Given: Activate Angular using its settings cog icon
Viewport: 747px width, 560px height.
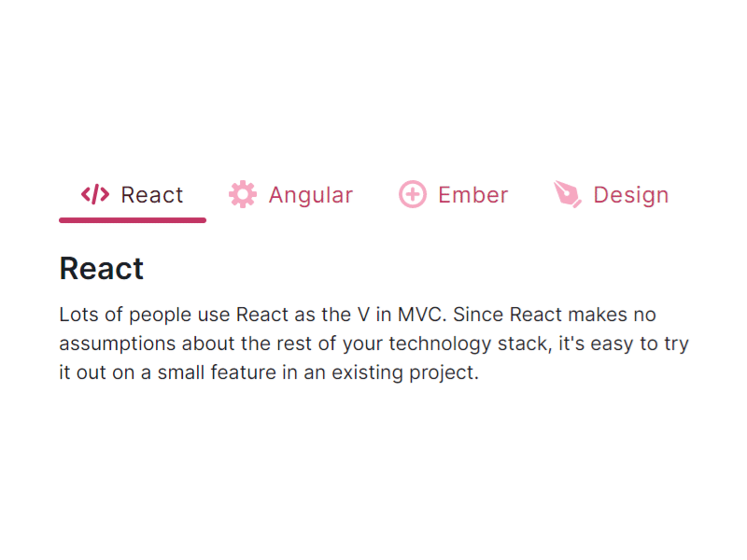Looking at the screenshot, I should [243, 194].
